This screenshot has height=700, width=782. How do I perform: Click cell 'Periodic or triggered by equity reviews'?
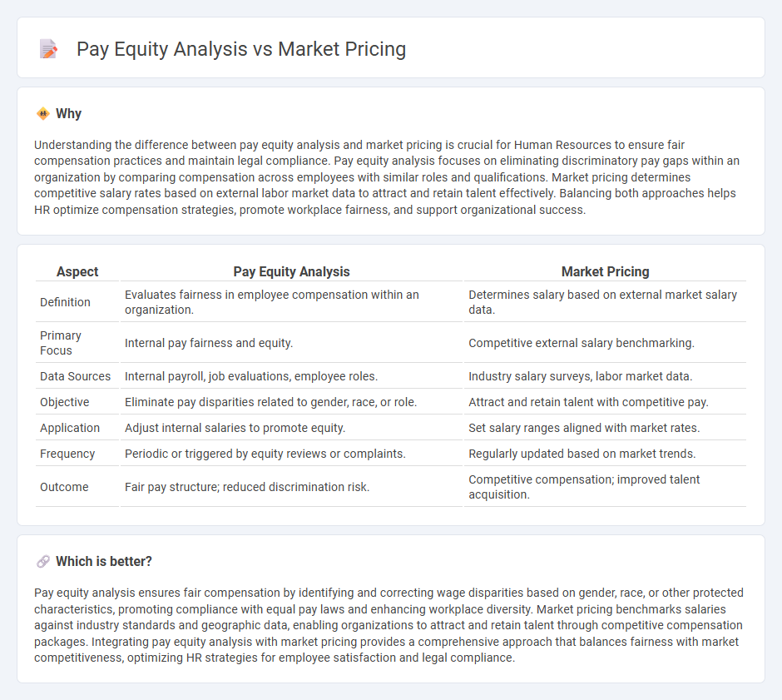292,454
